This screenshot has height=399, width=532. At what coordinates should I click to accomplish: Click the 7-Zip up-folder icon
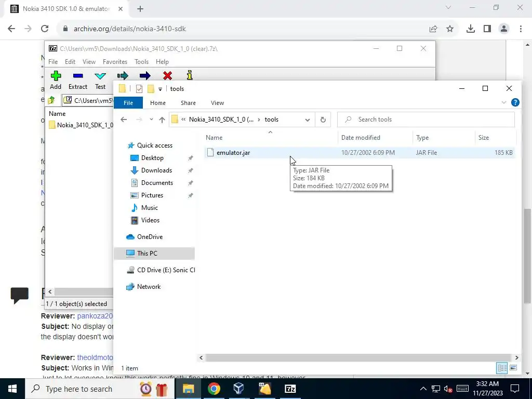tap(51, 100)
